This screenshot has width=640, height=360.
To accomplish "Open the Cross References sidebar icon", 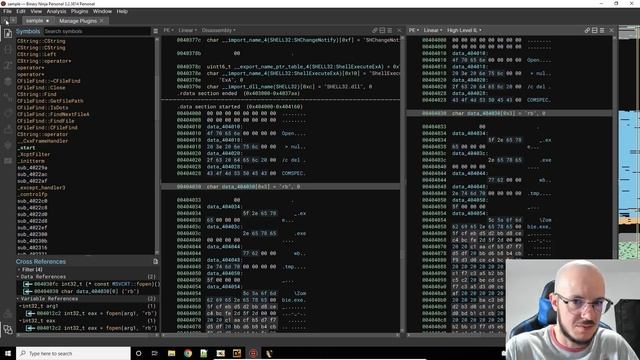I will pyautogui.click(x=8, y=329).
